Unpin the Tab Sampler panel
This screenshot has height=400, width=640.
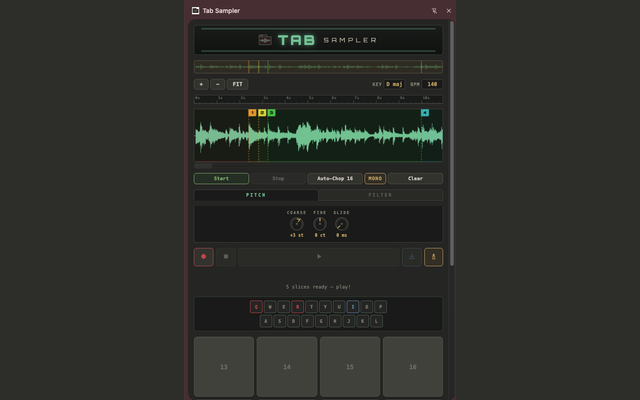(x=434, y=11)
